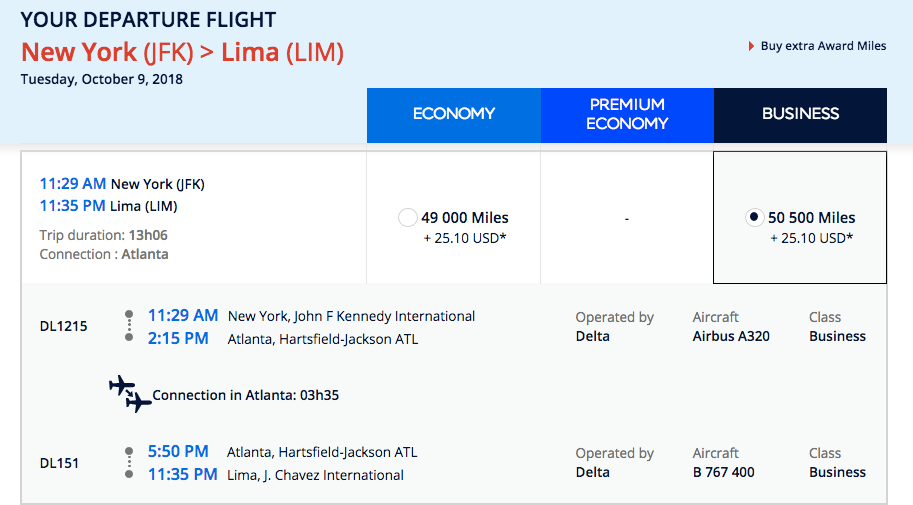Switch to the Premium Economy column tab
This screenshot has width=913, height=505.
(627, 114)
